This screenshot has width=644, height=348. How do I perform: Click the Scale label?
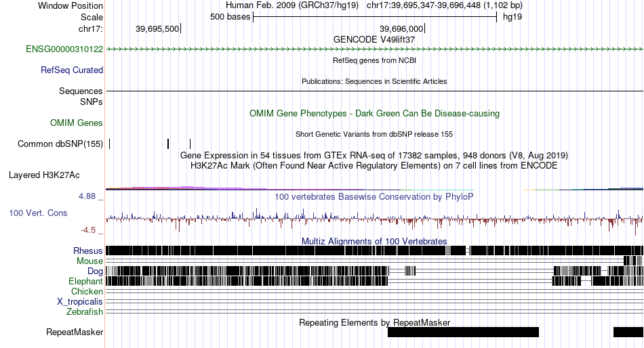point(92,17)
